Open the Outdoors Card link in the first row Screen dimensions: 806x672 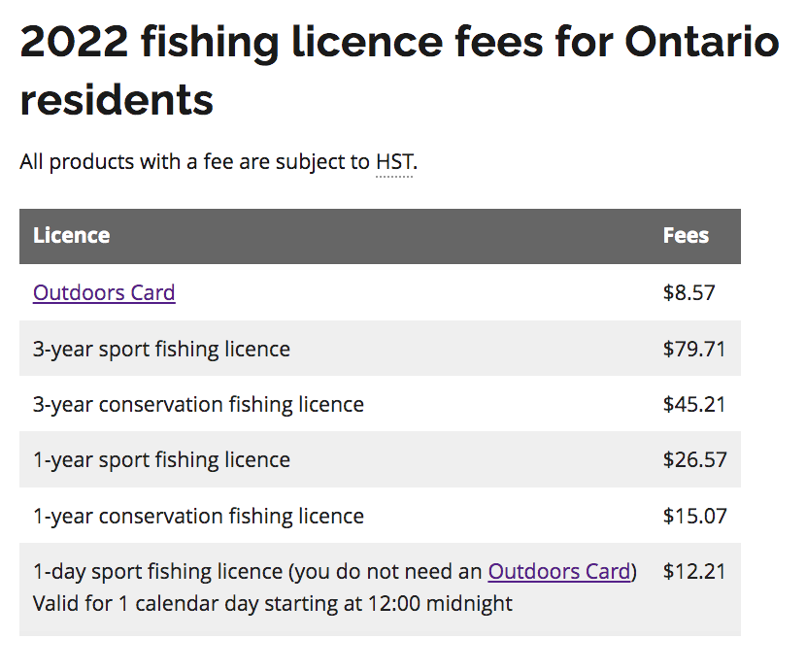click(x=104, y=292)
